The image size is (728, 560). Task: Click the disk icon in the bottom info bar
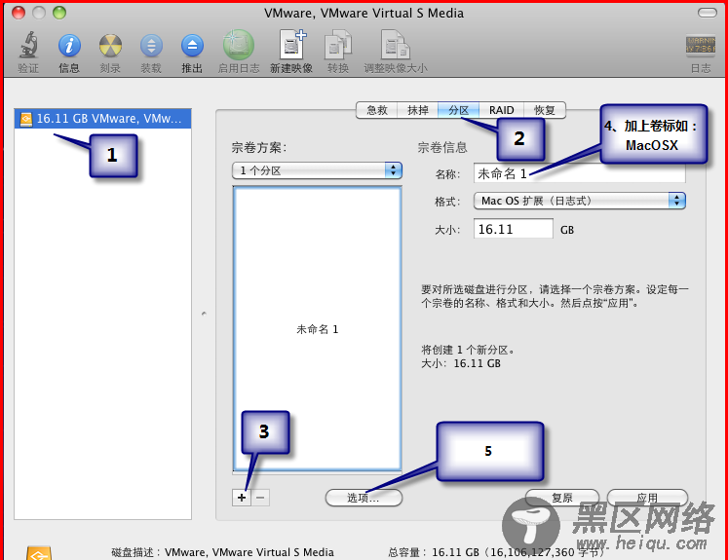point(39,553)
